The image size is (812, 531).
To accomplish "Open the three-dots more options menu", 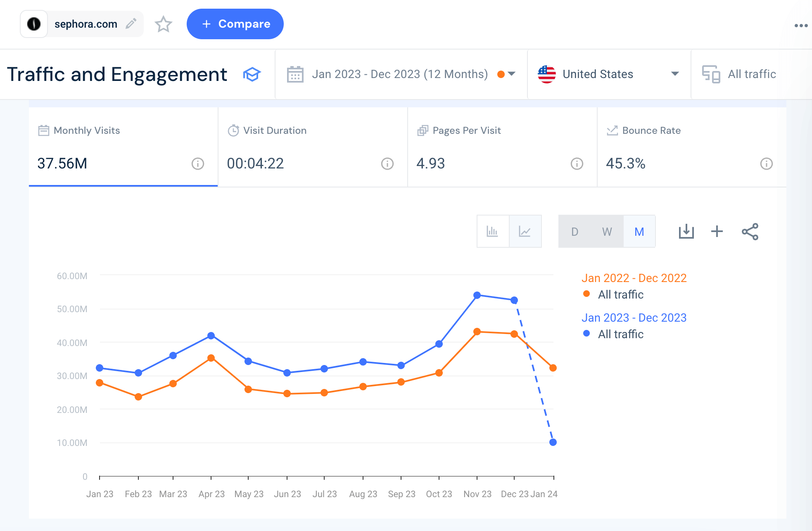I will (801, 26).
